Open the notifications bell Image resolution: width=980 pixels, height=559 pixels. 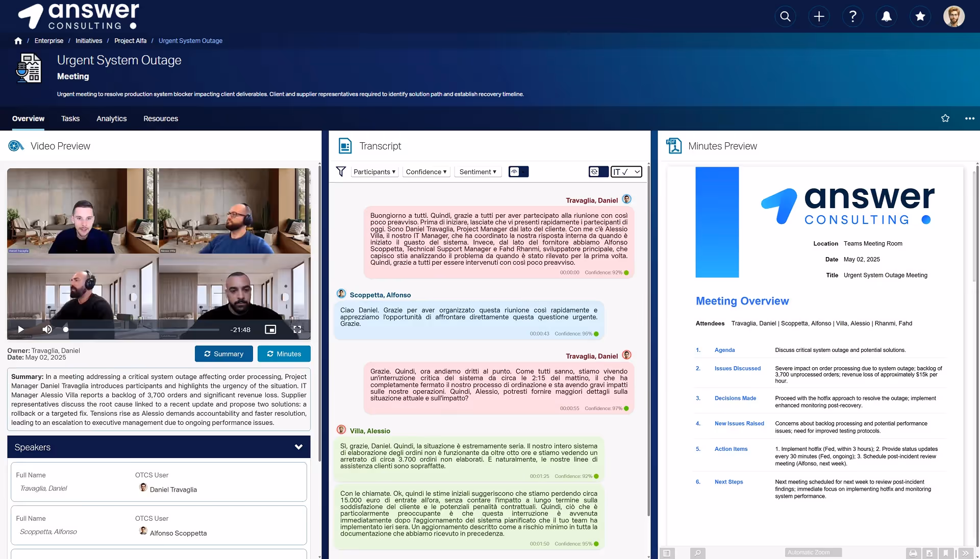tap(887, 16)
